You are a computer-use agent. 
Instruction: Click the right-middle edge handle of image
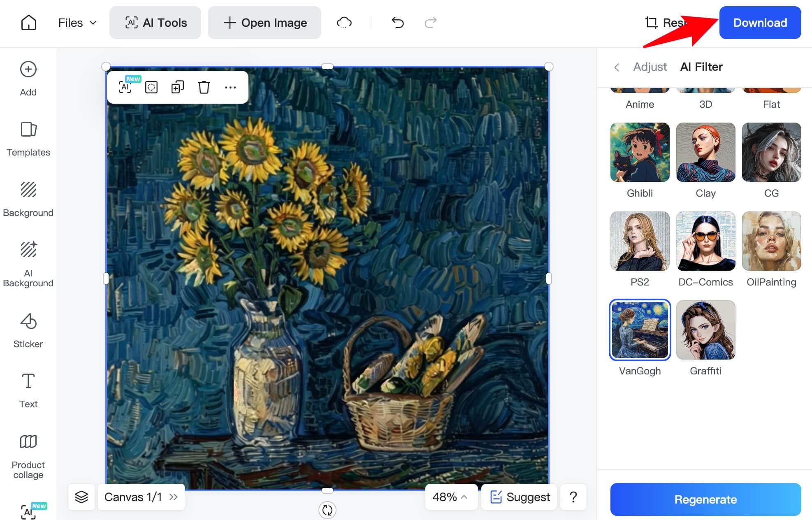click(549, 279)
